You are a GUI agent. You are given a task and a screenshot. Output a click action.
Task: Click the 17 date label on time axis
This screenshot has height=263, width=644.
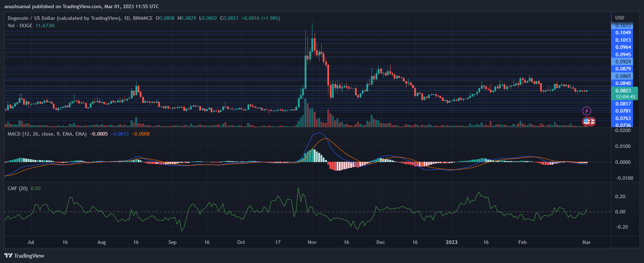[x=278, y=242]
